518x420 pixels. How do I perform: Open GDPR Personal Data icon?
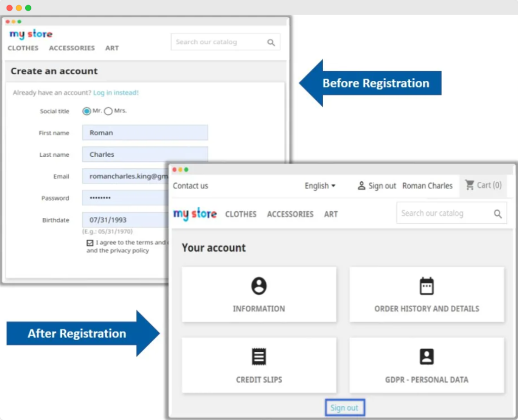(x=426, y=357)
